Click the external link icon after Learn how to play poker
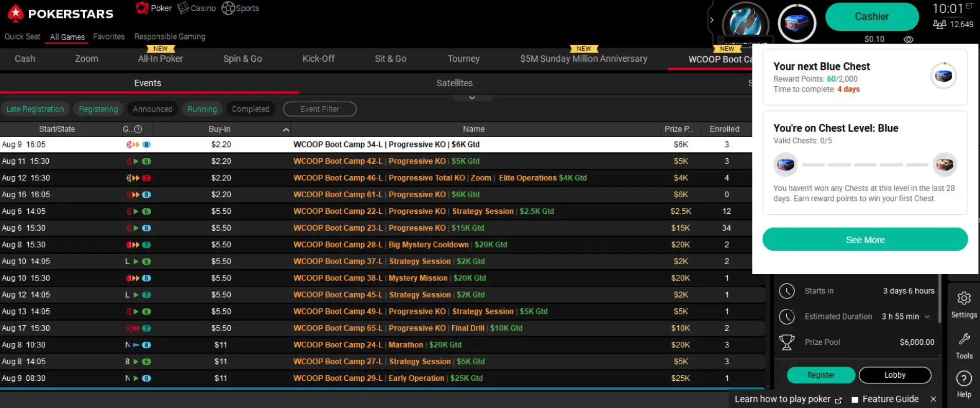This screenshot has width=980, height=408. click(x=838, y=400)
